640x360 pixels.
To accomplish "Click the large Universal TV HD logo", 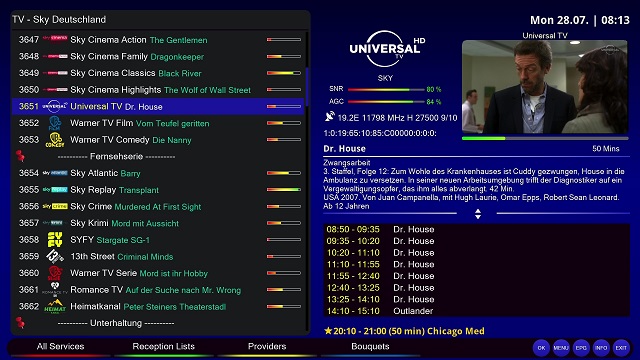I will coord(387,49).
